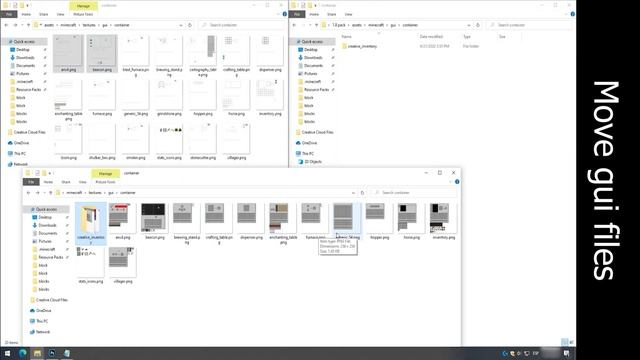Sort by Type column in 1.8 pack window
Viewport: 640px width, 360px height.
tap(467, 37)
